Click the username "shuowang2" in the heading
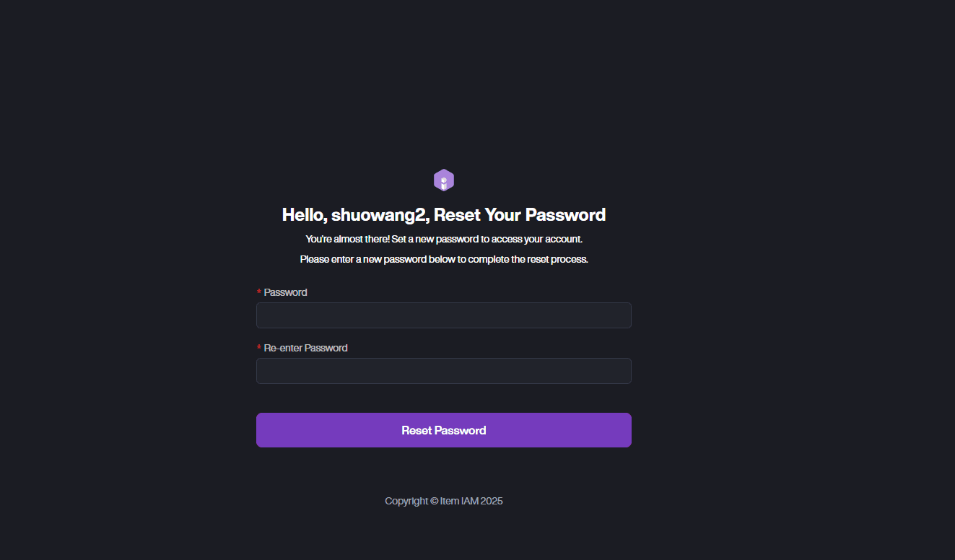955x560 pixels. [377, 215]
